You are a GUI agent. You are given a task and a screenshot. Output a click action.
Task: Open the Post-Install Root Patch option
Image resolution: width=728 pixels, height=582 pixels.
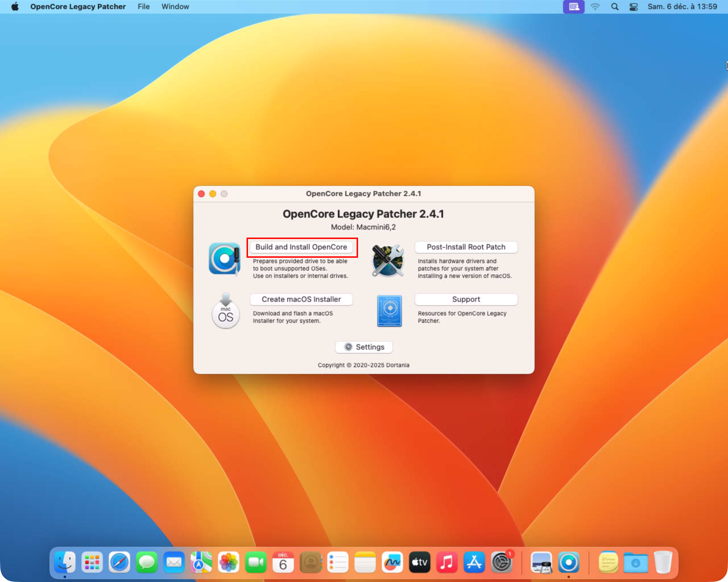pyautogui.click(x=466, y=247)
